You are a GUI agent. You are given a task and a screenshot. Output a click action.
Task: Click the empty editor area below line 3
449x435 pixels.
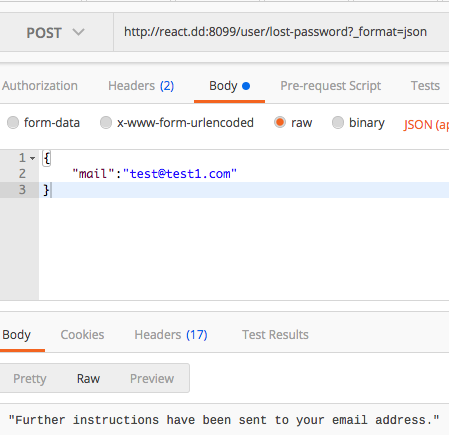point(244,248)
